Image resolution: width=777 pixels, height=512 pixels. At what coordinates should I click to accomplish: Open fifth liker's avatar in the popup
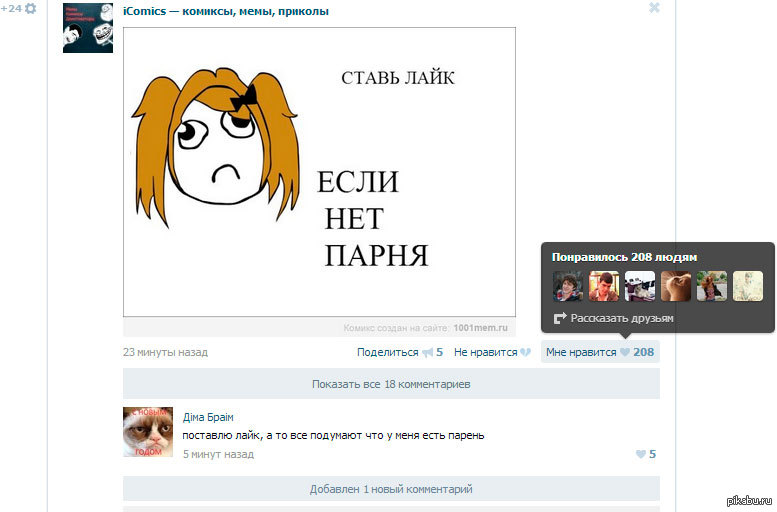[712, 286]
